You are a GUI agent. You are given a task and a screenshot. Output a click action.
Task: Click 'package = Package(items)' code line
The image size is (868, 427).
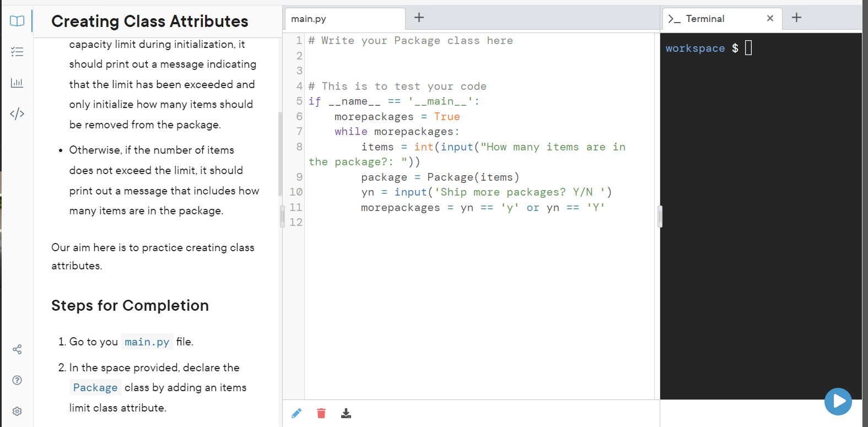pos(440,177)
